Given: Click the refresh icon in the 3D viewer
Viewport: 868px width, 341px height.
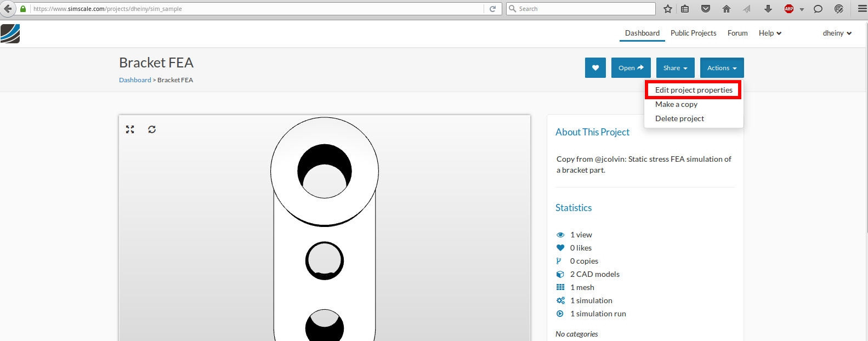Looking at the screenshot, I should tap(152, 129).
